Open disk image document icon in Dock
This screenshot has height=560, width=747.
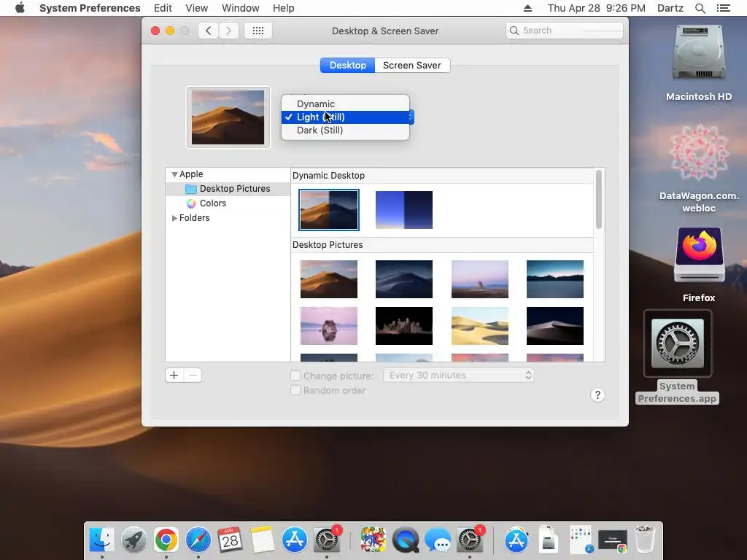(x=549, y=540)
